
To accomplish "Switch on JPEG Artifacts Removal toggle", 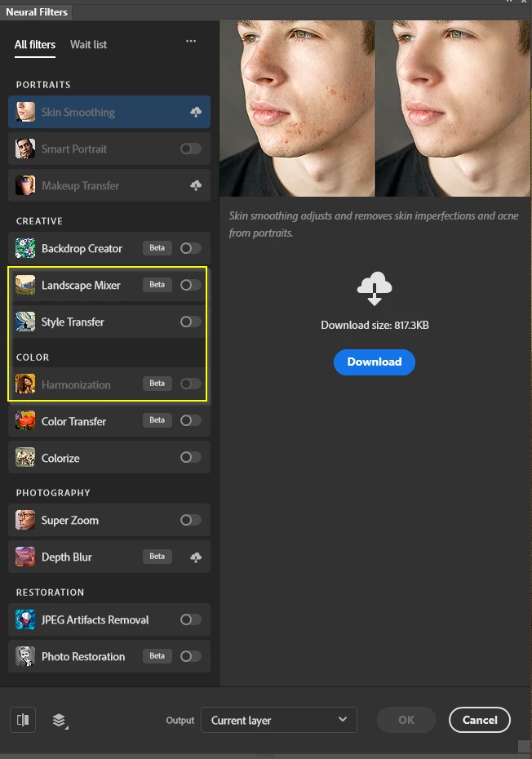I will tap(191, 619).
